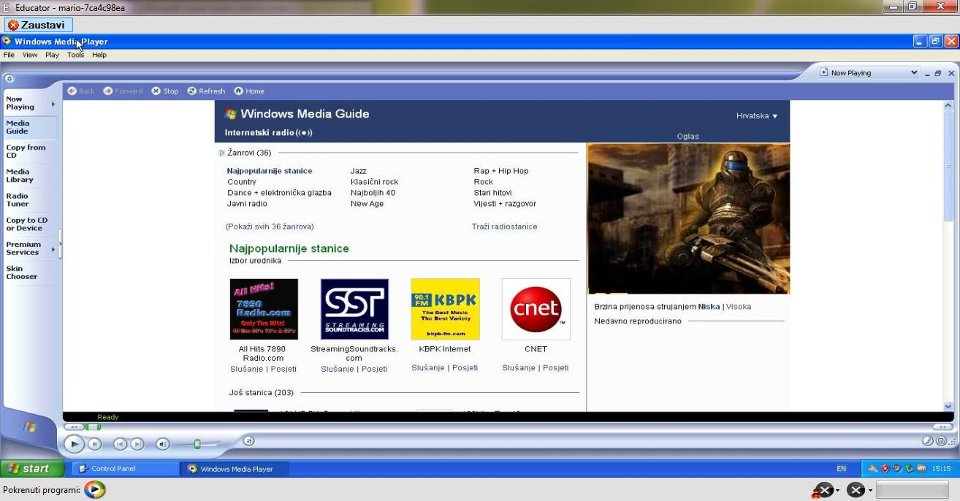The image size is (960, 501).
Task: Click the rewind button on seek bar
Action: tap(73, 427)
